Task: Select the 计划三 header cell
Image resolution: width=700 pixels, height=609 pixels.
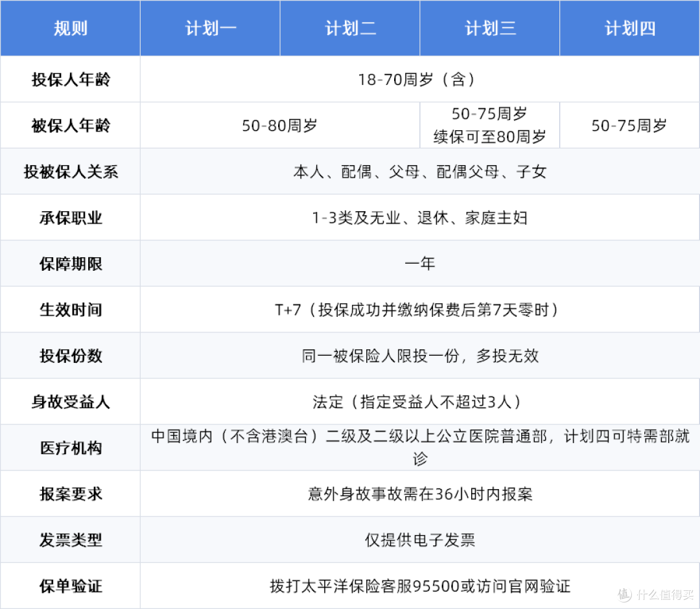Action: [490, 29]
